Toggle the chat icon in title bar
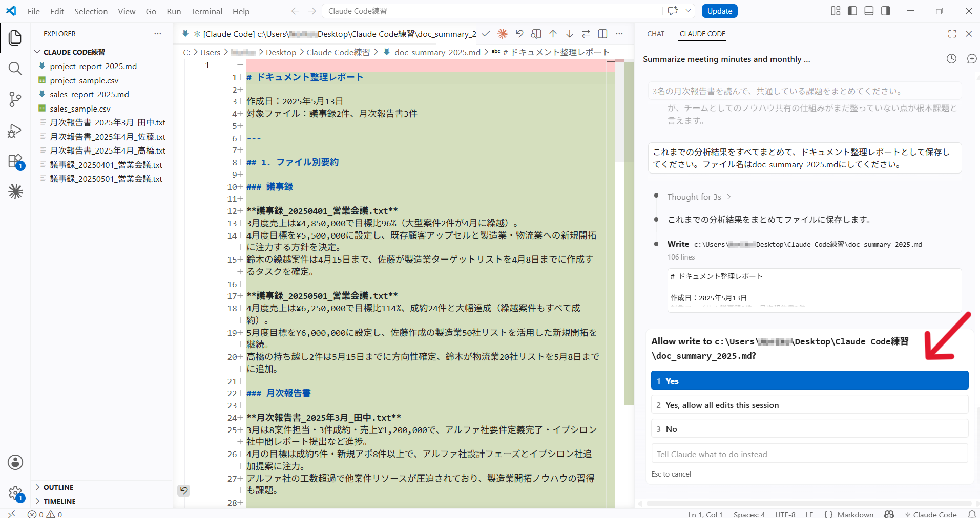This screenshot has width=980, height=518. 673,11
